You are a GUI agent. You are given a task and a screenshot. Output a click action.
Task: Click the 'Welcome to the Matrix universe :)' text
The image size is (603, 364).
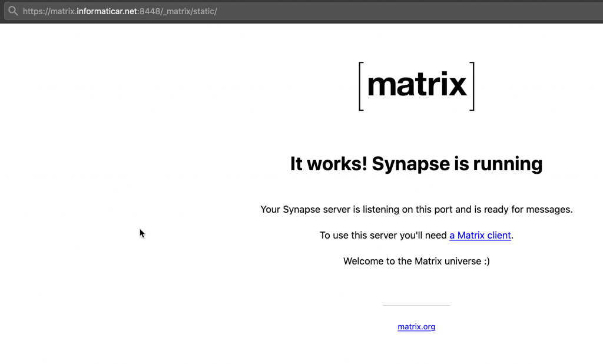point(416,262)
